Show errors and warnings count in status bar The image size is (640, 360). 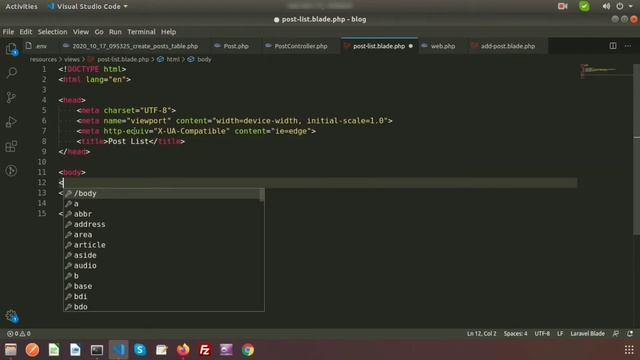tap(19, 333)
